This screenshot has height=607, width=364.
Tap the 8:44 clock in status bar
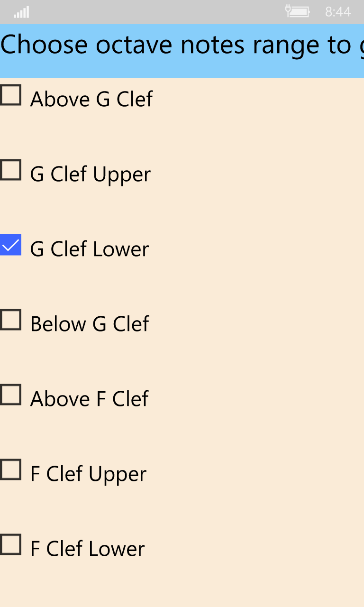click(x=338, y=12)
